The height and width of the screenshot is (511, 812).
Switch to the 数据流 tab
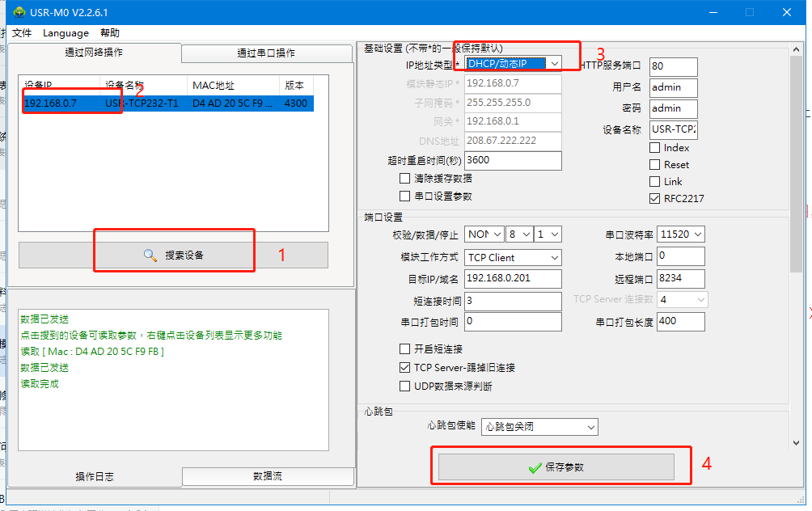(268, 477)
